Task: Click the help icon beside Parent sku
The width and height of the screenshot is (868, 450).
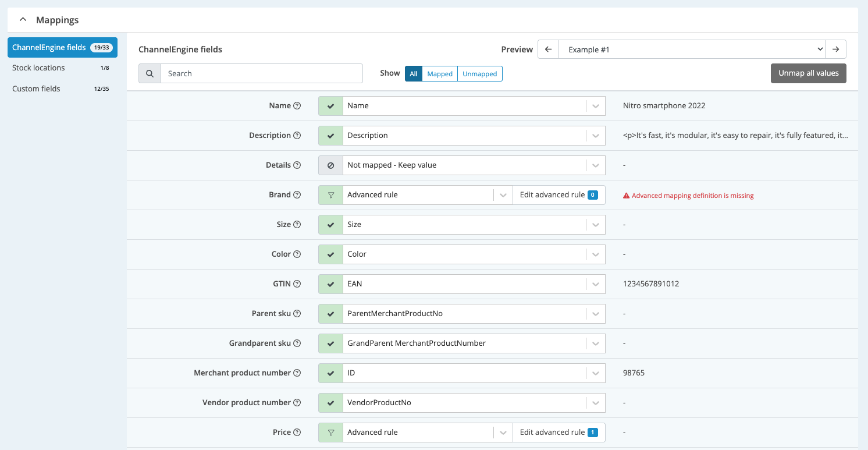Action: point(297,314)
